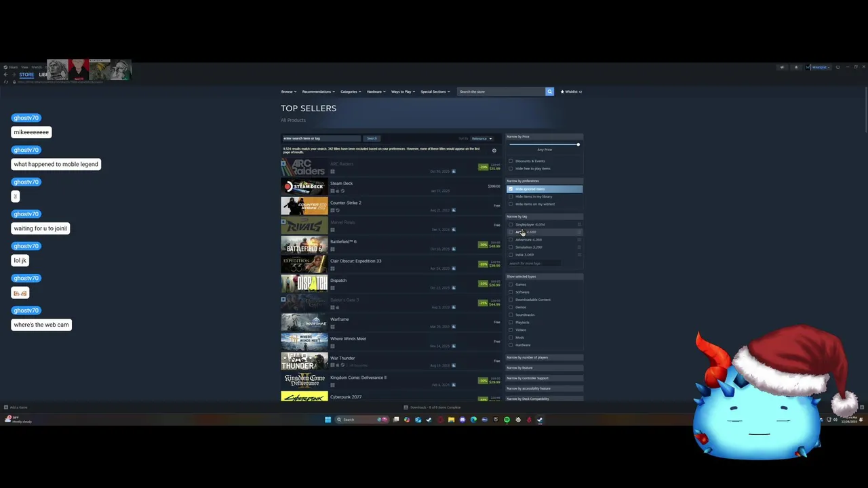Toggle Hide items on my wishlist
Viewport: 868px width, 488px height.
coord(511,204)
